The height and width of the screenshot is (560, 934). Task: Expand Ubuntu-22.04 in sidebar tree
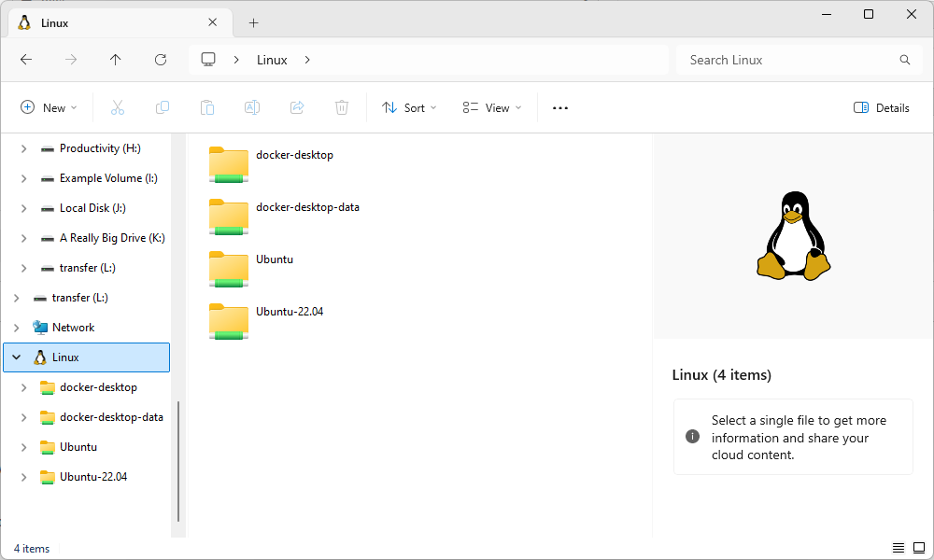click(x=24, y=477)
